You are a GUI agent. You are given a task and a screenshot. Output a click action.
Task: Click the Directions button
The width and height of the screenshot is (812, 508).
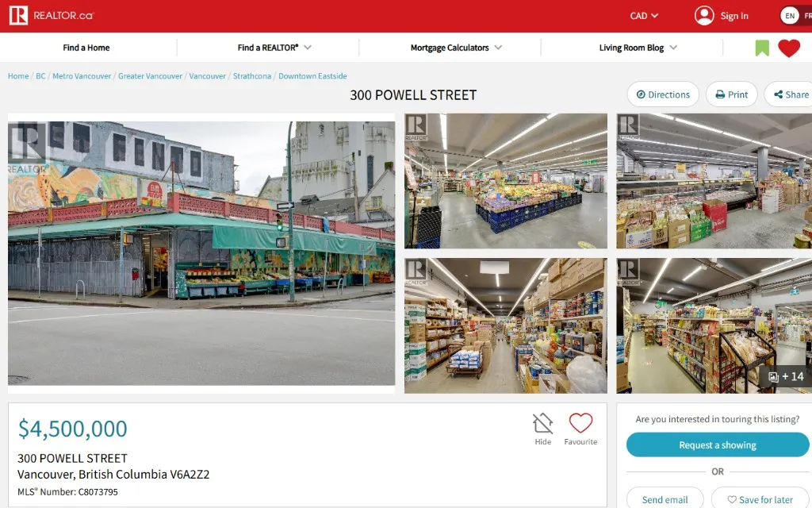pos(663,94)
